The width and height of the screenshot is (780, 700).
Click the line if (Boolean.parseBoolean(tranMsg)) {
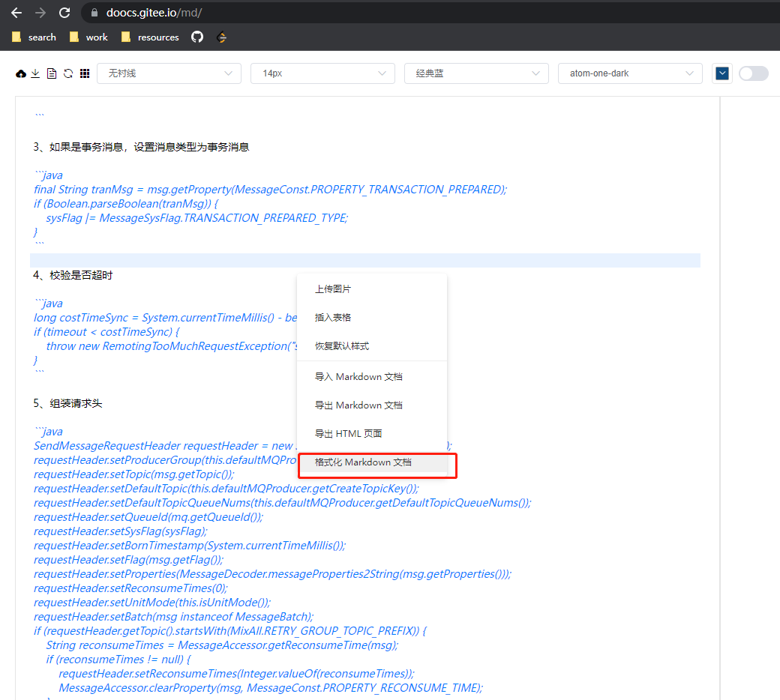126,204
